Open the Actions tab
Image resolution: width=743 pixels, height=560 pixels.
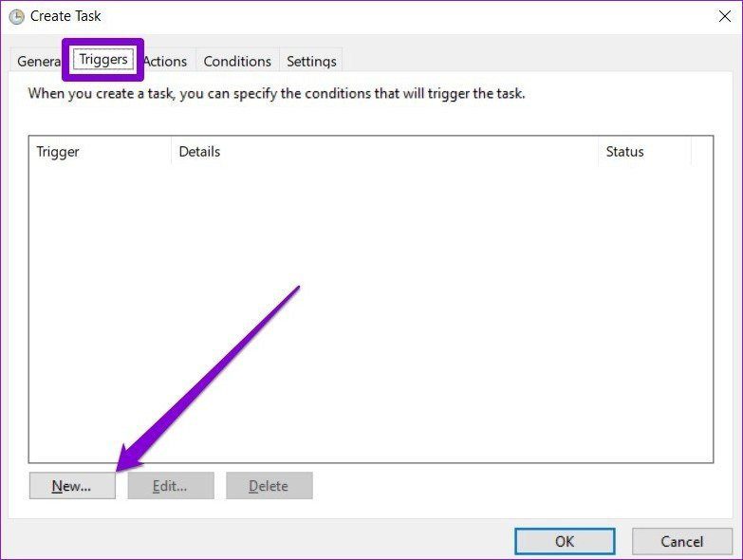pyautogui.click(x=165, y=61)
